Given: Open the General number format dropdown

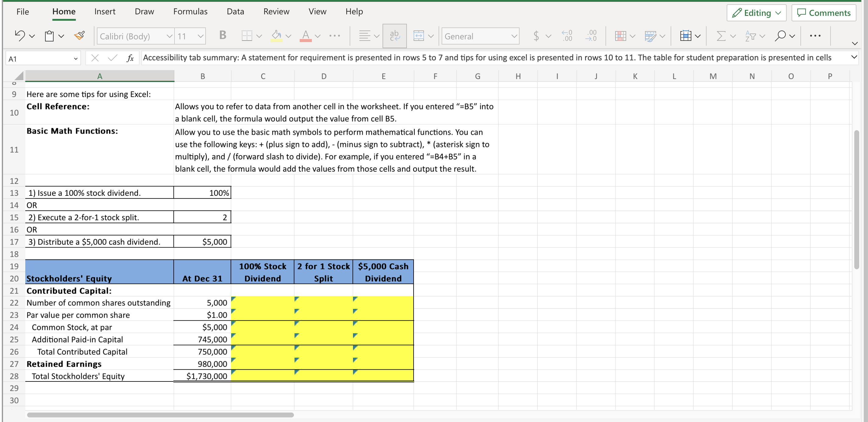Looking at the screenshot, I should point(480,36).
